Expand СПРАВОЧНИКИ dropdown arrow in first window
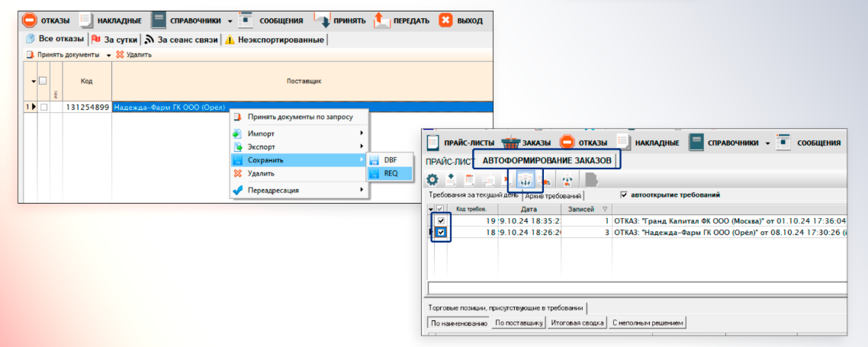The width and height of the screenshot is (868, 347). coord(230,21)
